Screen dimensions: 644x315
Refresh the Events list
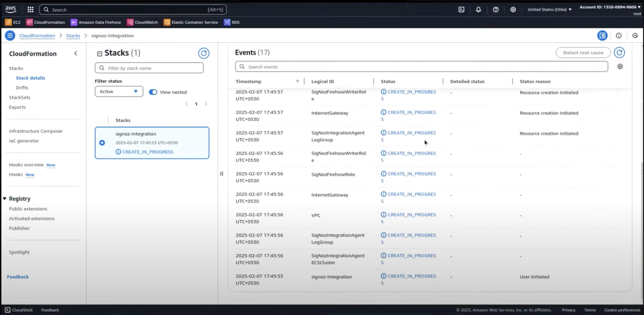[x=619, y=53]
